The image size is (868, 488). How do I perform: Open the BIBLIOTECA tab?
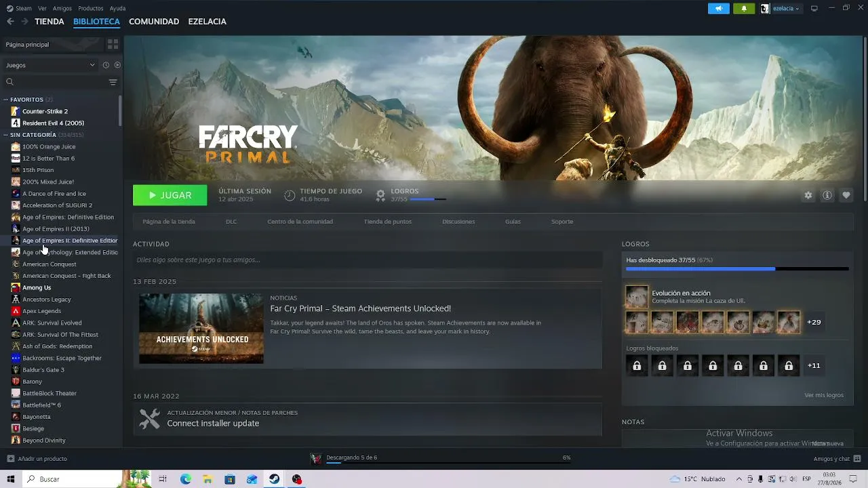pyautogui.click(x=96, y=22)
